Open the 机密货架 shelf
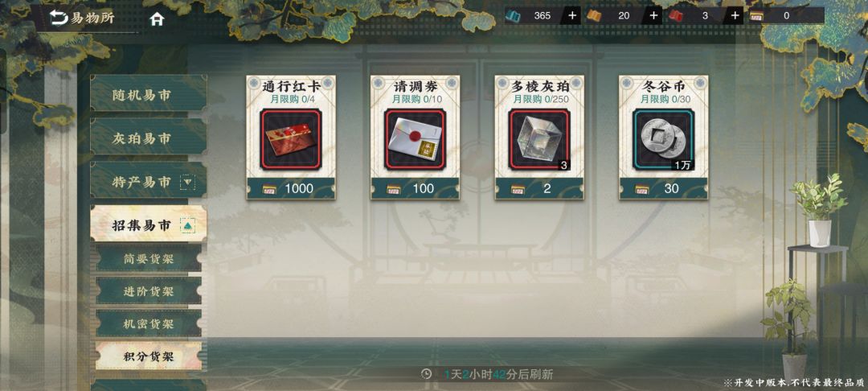Screen dimensions: 868x391 [149, 323]
